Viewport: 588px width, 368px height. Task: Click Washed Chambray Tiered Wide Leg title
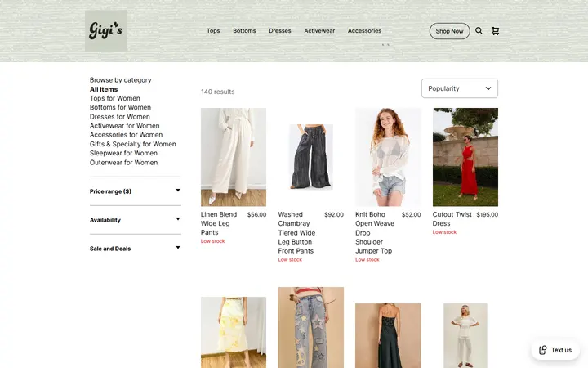(296, 232)
